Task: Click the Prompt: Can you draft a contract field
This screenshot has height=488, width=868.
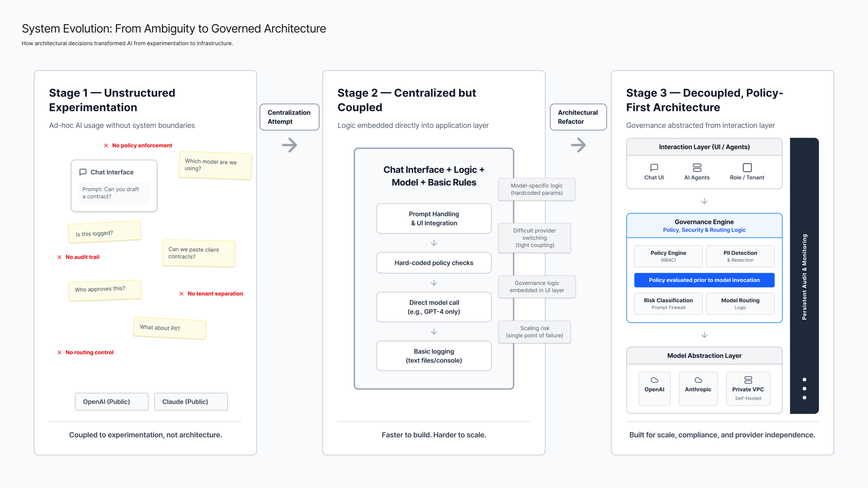Action: (x=114, y=193)
